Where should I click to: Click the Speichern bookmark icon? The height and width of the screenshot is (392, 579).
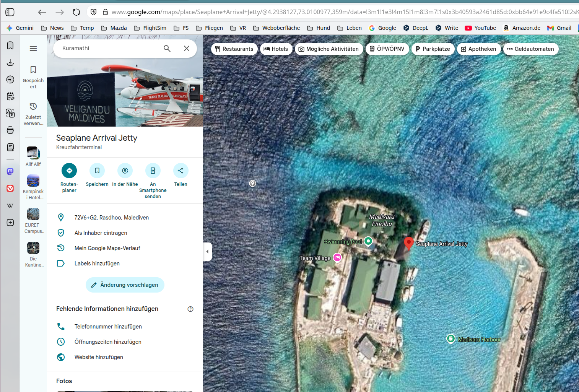tap(97, 171)
